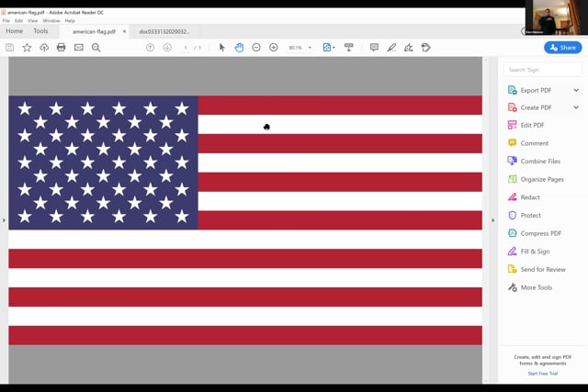This screenshot has width=588, height=392.
Task: Click the current page number field
Action: click(x=186, y=48)
